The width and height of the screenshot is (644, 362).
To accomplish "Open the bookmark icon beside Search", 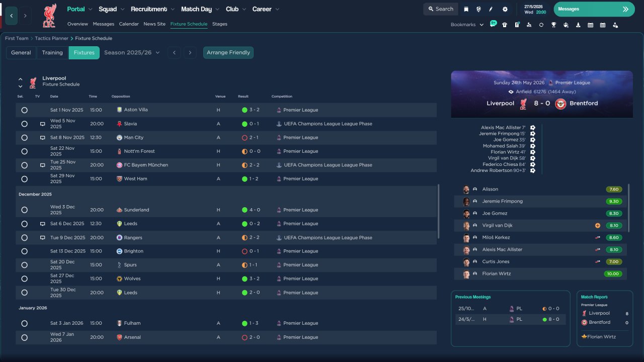I will click(466, 9).
